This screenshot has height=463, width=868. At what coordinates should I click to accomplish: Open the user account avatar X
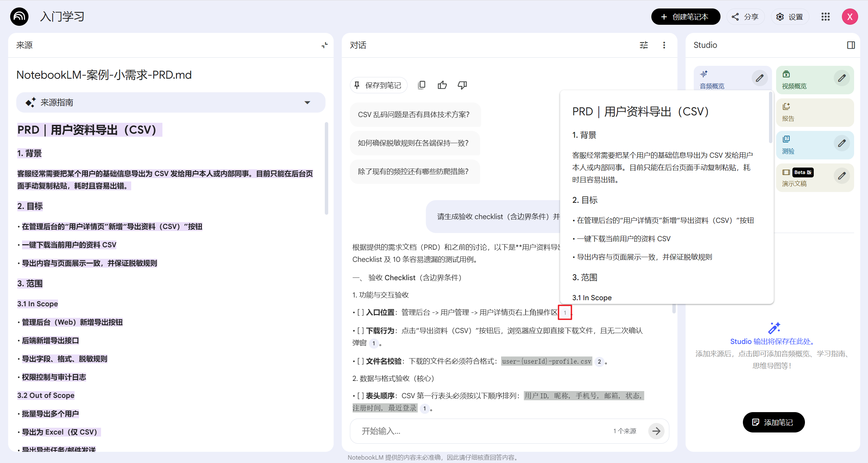pyautogui.click(x=850, y=17)
